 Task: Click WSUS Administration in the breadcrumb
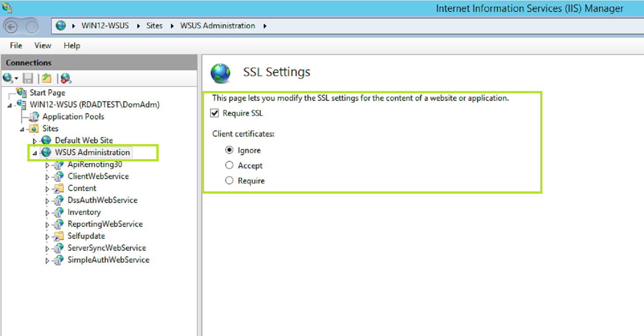pyautogui.click(x=217, y=26)
